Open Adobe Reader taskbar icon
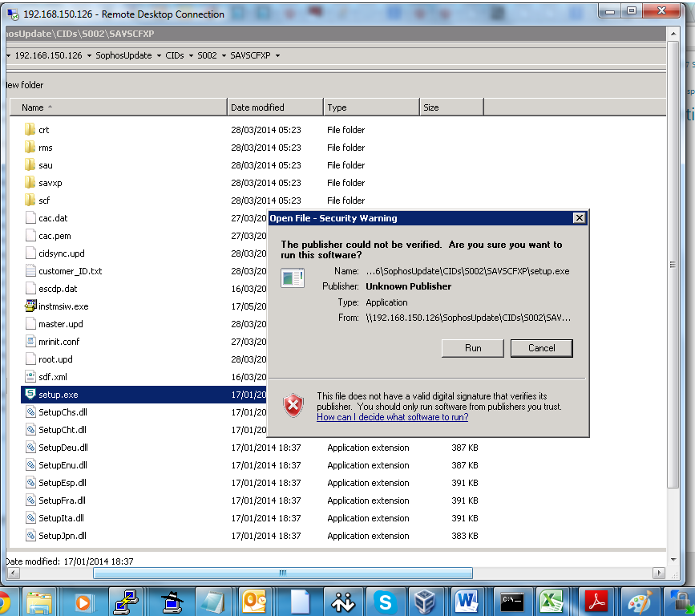This screenshot has height=616, width=695. tap(596, 602)
